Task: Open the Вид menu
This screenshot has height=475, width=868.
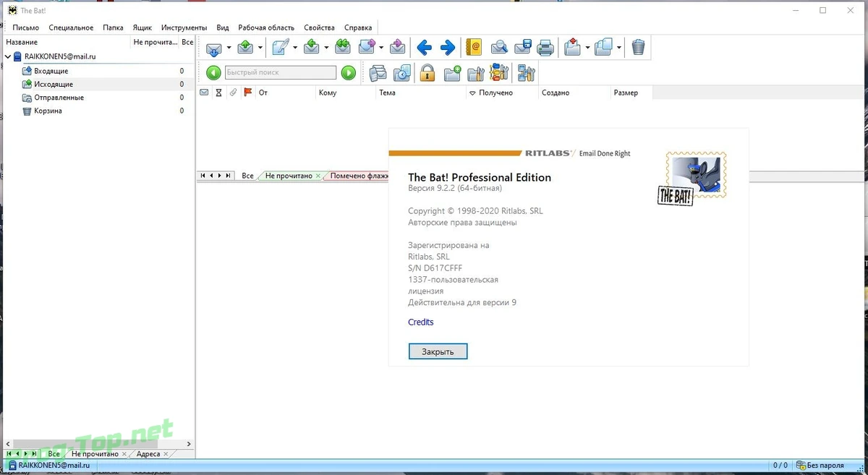Action: click(223, 27)
